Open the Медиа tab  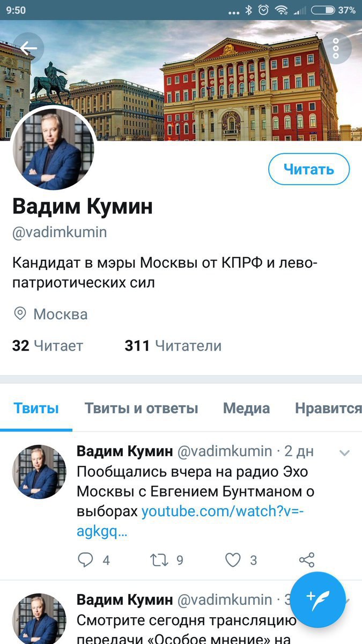[x=246, y=408]
